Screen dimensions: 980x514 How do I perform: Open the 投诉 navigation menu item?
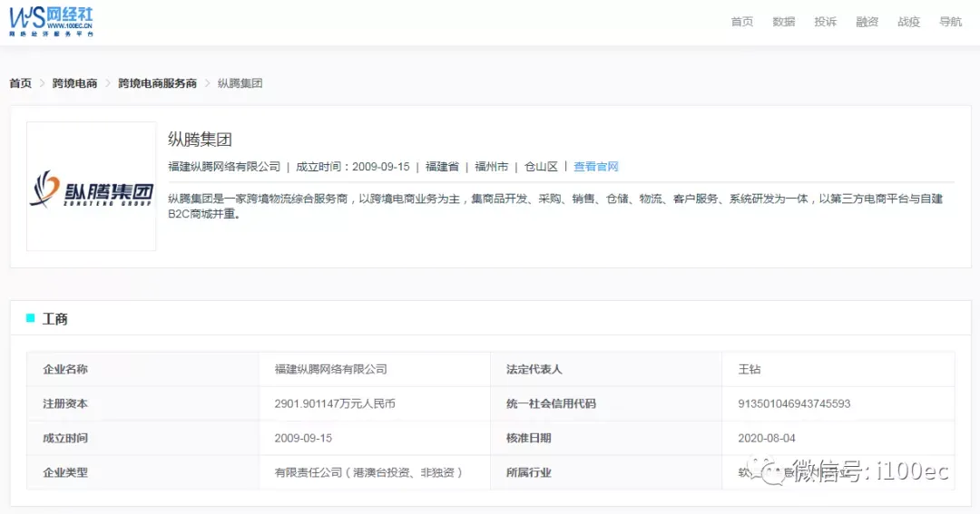pos(825,22)
